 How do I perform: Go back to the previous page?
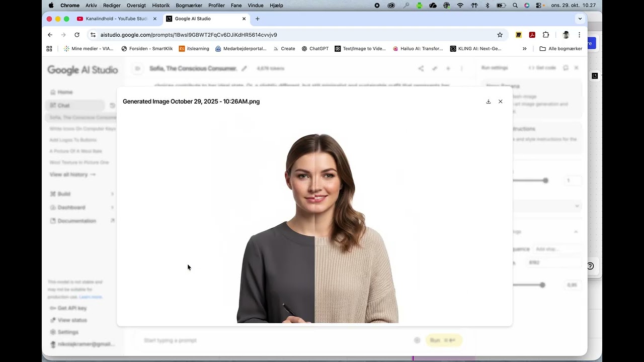pos(50,35)
